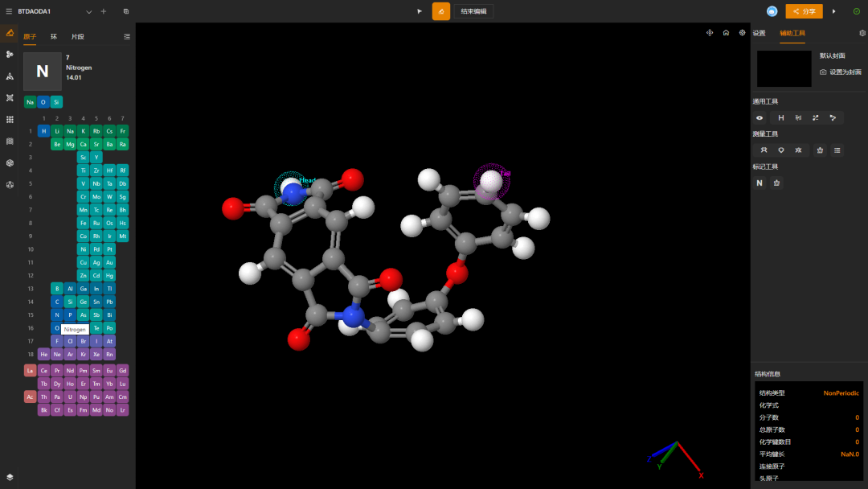868x489 pixels.
Task: Select Fluorine element F in periodic table
Action: [x=56, y=341]
